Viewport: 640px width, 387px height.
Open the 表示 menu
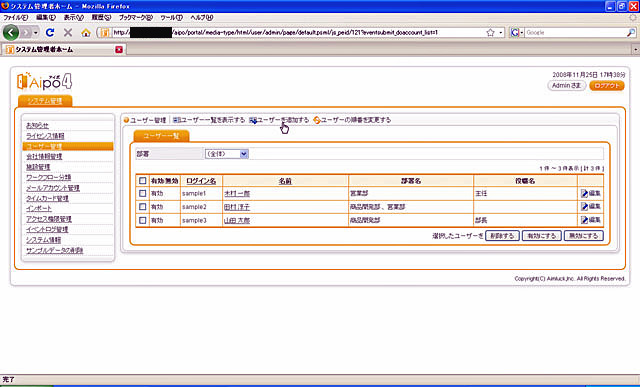tap(73, 18)
